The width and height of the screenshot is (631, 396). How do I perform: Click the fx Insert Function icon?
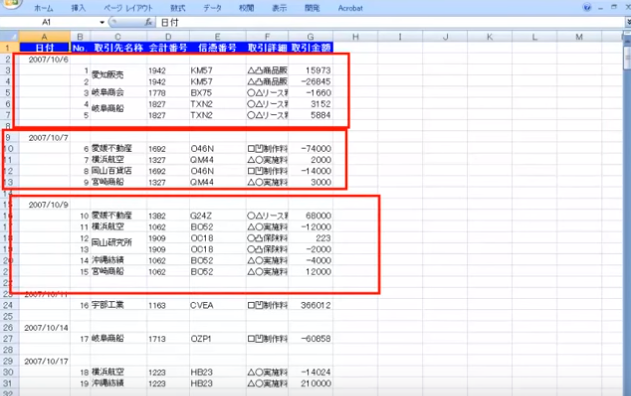(x=148, y=22)
